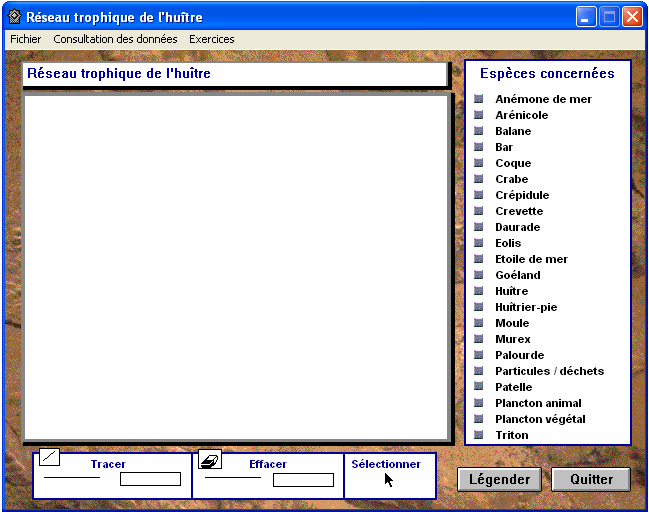
Task: Click square icon beside Plancton animal
Action: 478,403
